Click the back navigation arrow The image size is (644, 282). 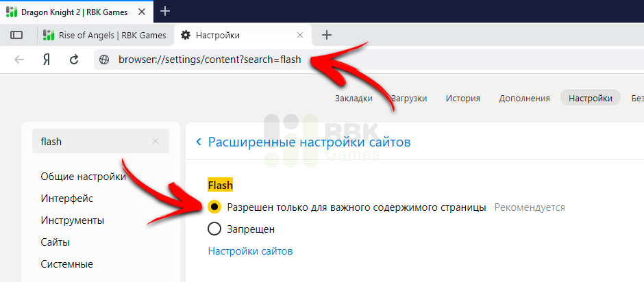click(19, 60)
